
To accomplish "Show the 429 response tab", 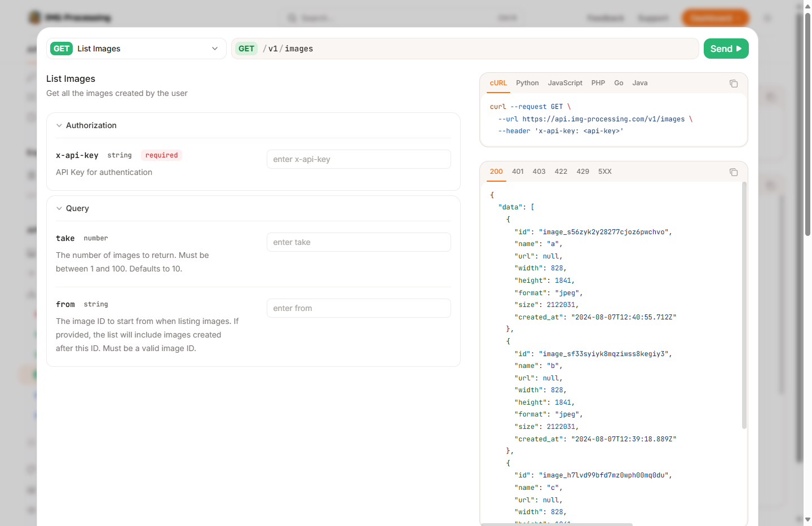I will point(583,172).
